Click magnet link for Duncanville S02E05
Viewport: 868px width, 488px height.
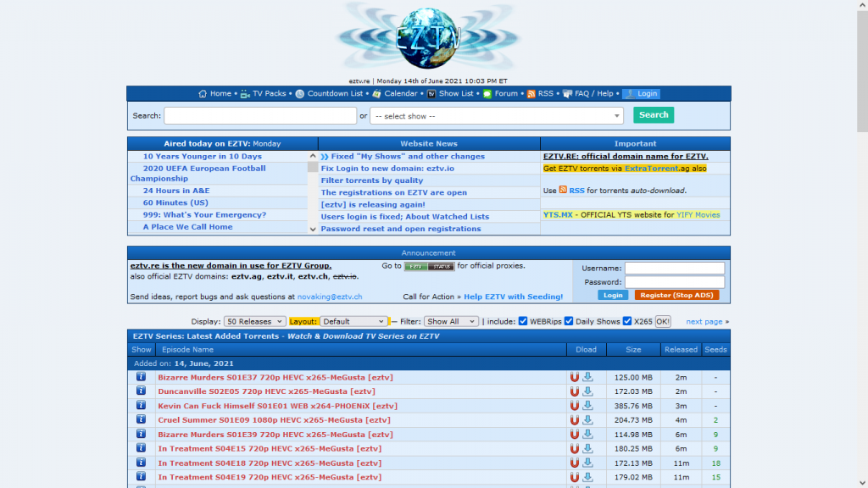click(575, 391)
